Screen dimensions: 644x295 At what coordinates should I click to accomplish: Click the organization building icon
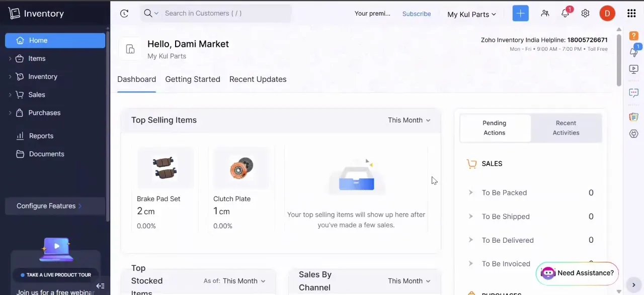click(x=130, y=49)
